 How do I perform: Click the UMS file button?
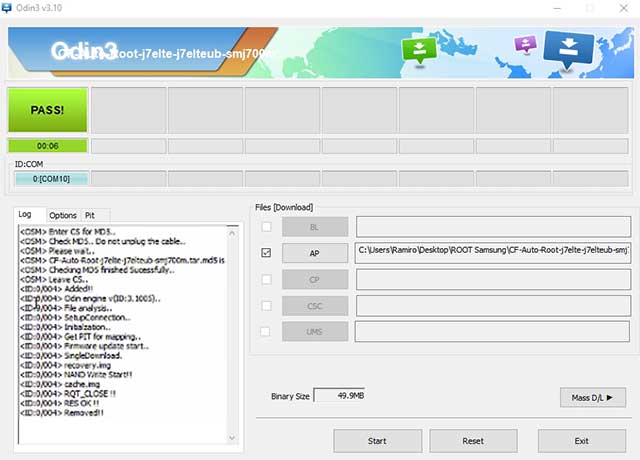coord(315,332)
